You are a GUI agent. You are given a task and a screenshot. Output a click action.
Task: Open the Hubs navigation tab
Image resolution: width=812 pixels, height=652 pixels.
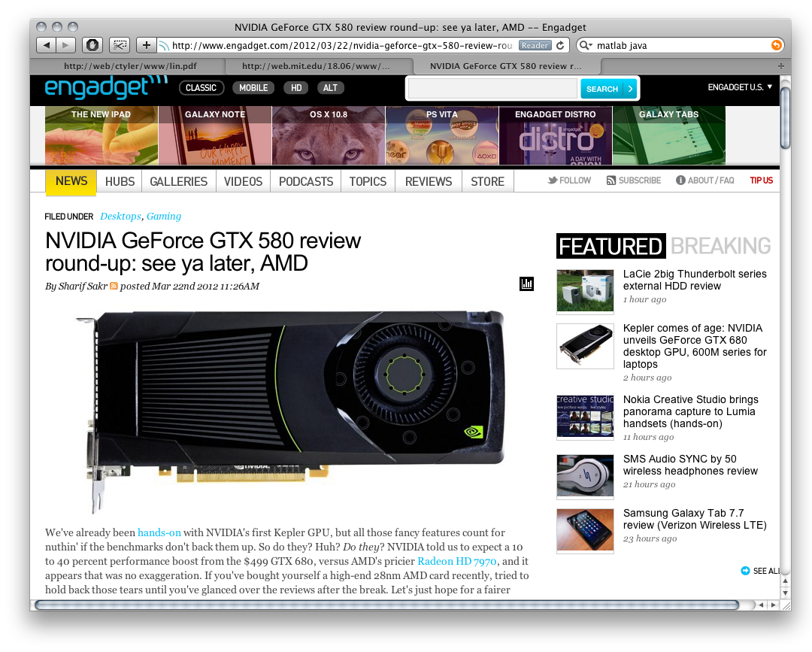120,181
